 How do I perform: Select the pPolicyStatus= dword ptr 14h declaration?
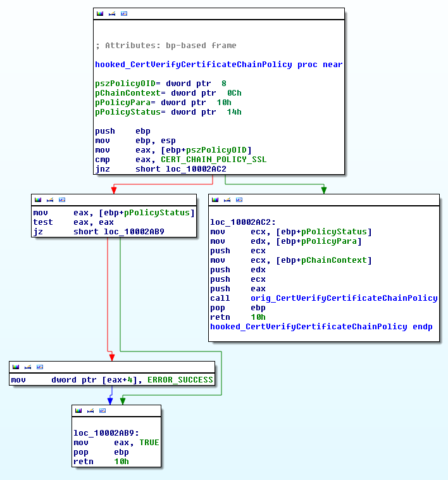pos(168,112)
